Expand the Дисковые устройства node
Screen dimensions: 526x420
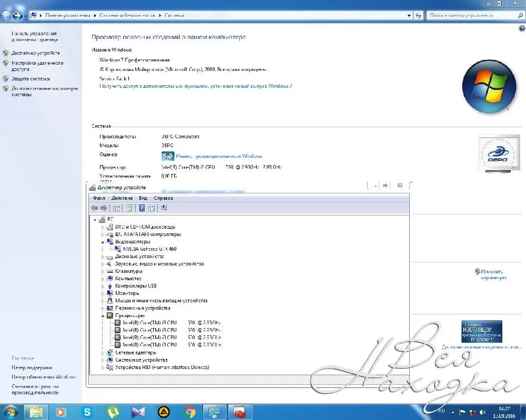103,257
